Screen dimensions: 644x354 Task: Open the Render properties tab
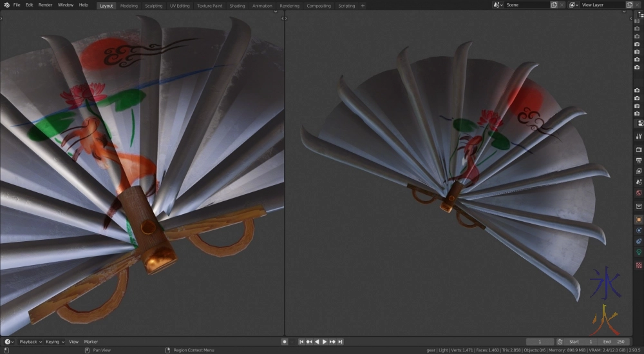tap(639, 150)
